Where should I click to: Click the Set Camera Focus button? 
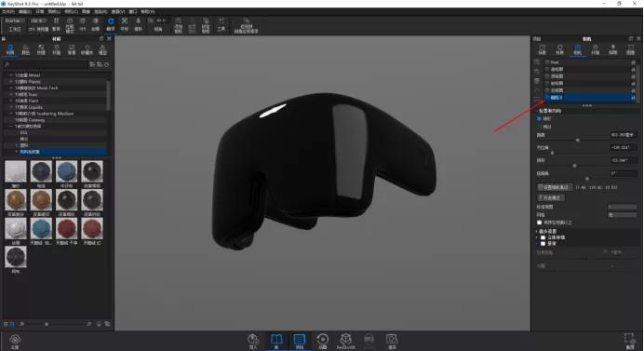pyautogui.click(x=555, y=187)
